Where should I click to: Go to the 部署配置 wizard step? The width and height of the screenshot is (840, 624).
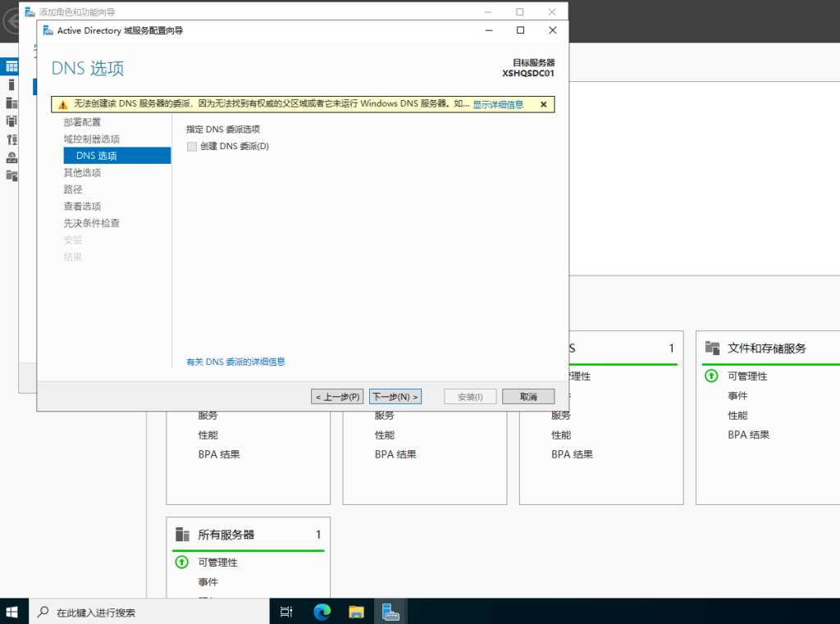coord(82,123)
